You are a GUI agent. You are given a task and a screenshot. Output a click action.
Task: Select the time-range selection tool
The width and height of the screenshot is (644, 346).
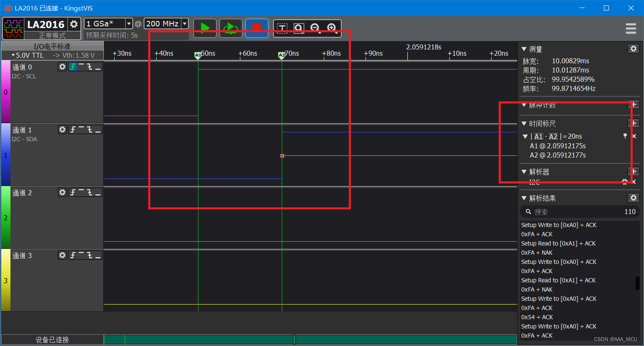click(x=282, y=28)
